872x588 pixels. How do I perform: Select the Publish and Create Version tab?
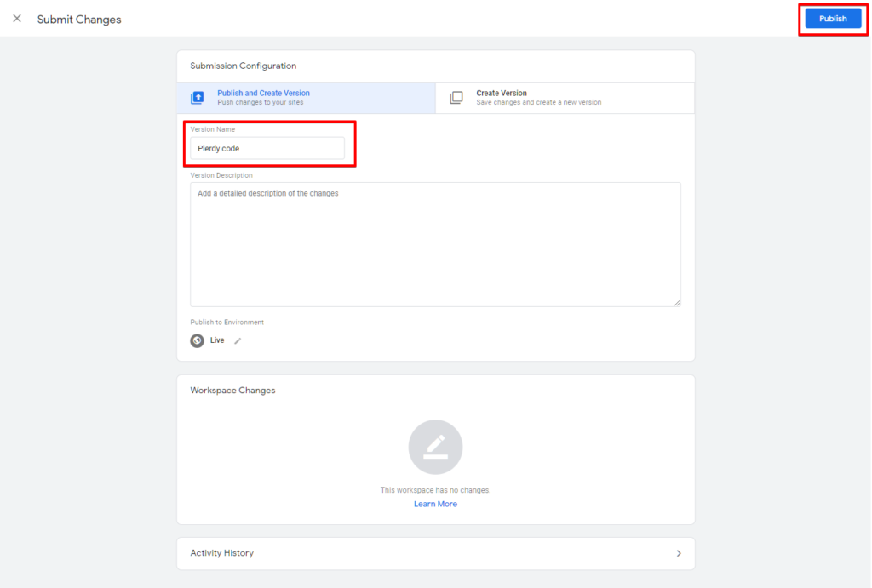coord(307,98)
